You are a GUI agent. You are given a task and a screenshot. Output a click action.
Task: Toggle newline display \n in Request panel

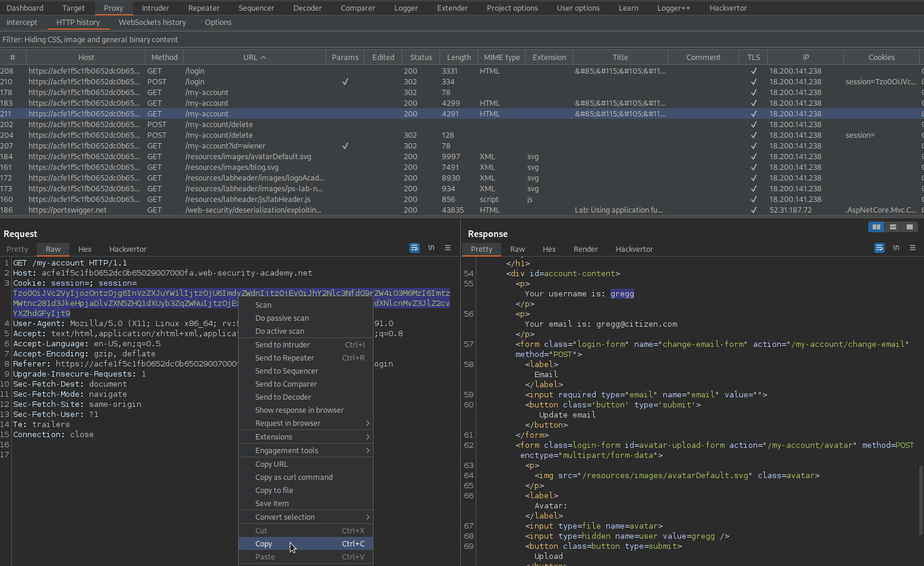click(431, 248)
